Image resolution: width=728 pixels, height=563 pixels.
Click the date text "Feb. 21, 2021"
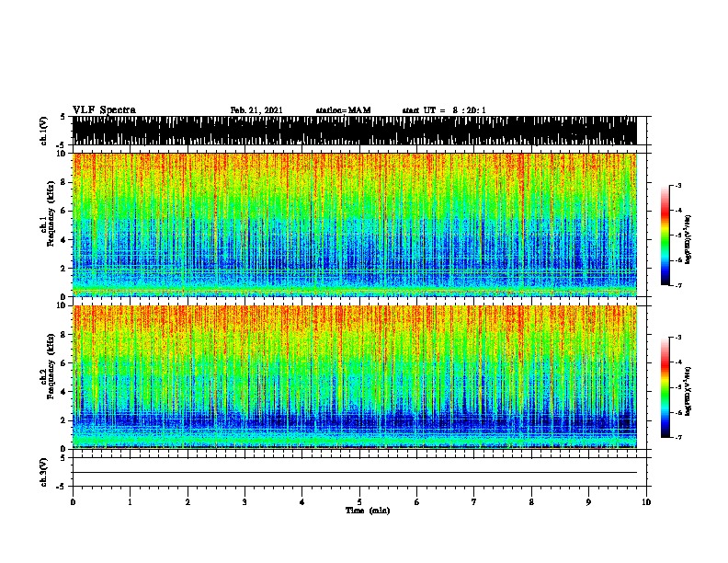256,110
